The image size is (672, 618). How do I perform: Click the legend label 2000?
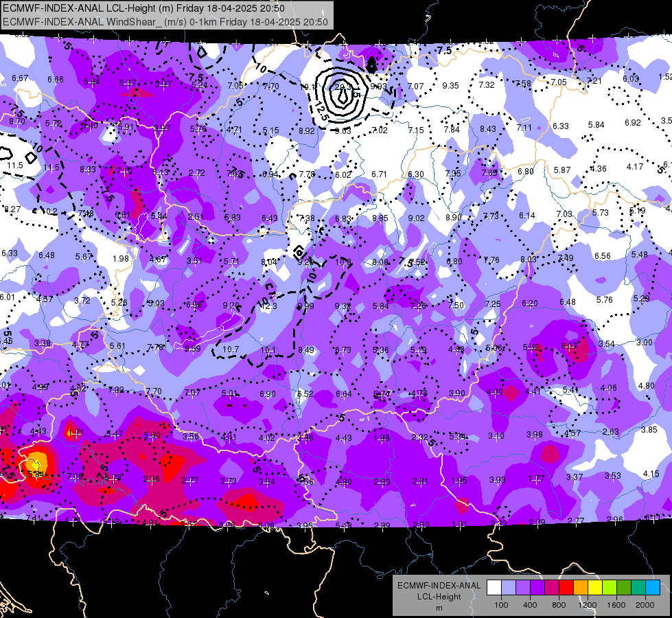click(x=645, y=605)
